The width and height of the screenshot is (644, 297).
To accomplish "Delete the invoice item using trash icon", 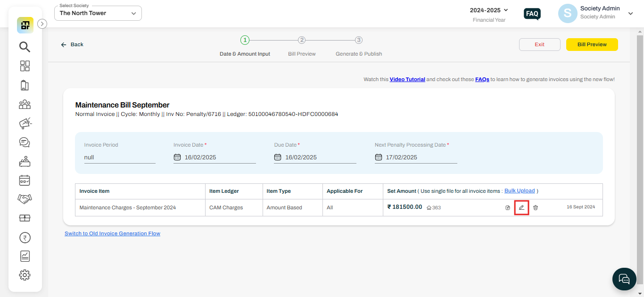I will click(x=535, y=207).
